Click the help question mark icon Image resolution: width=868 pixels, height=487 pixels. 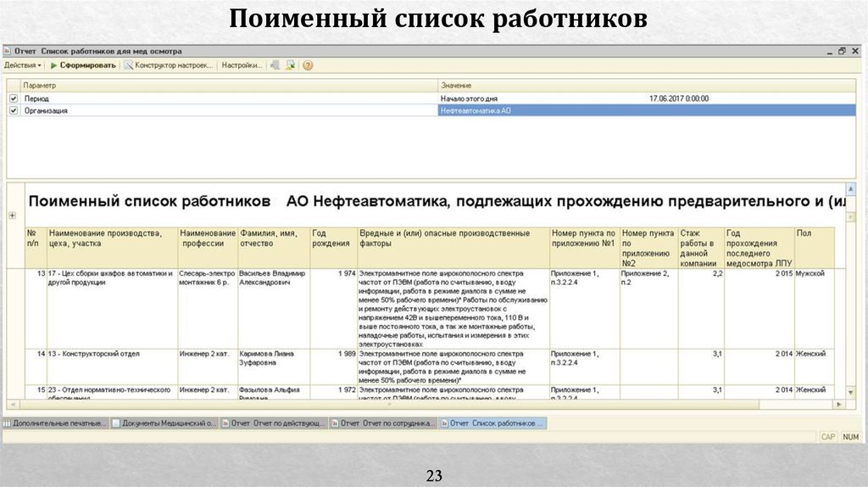(308, 65)
